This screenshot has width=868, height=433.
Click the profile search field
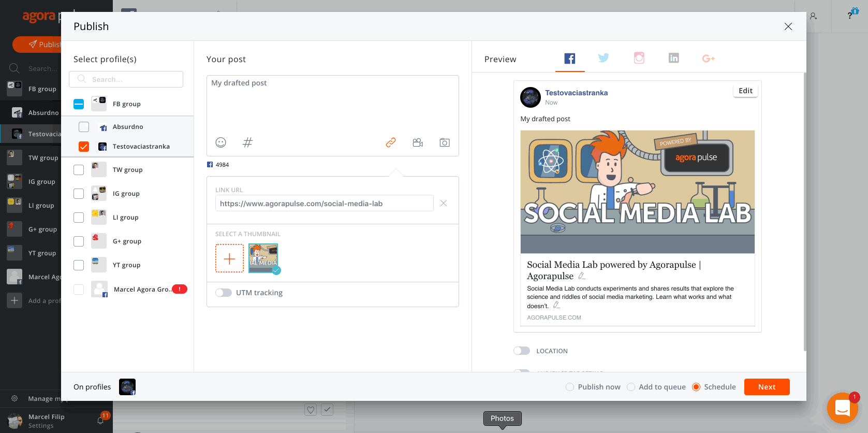pos(126,79)
